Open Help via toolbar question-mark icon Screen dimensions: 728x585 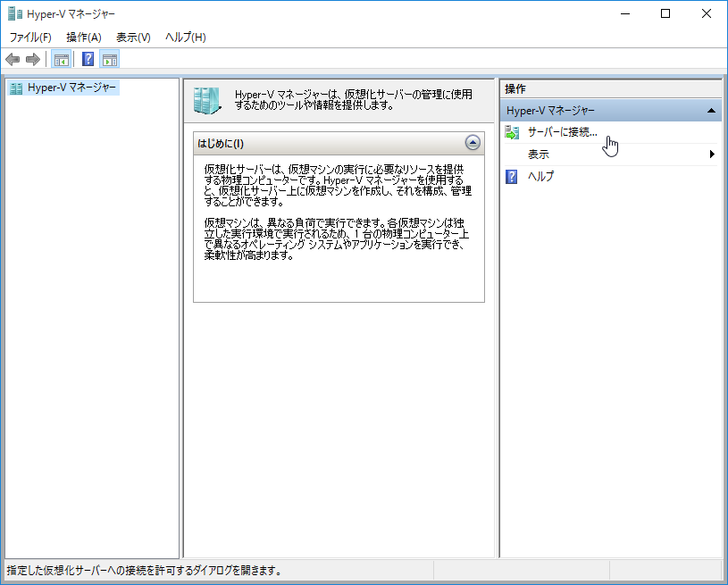88,59
